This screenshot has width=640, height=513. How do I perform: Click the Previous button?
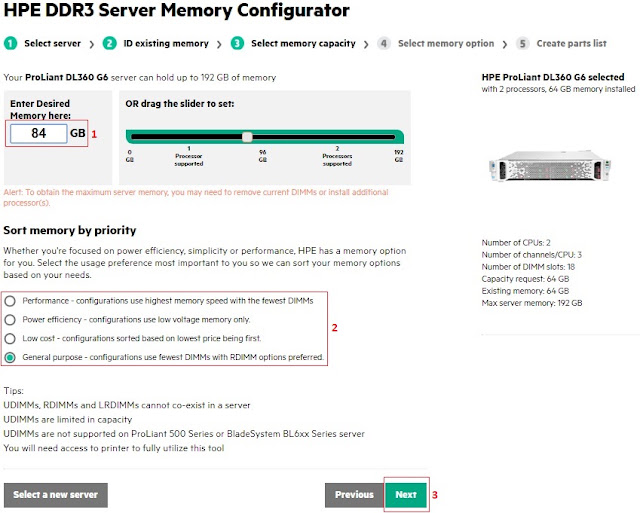tap(354, 495)
